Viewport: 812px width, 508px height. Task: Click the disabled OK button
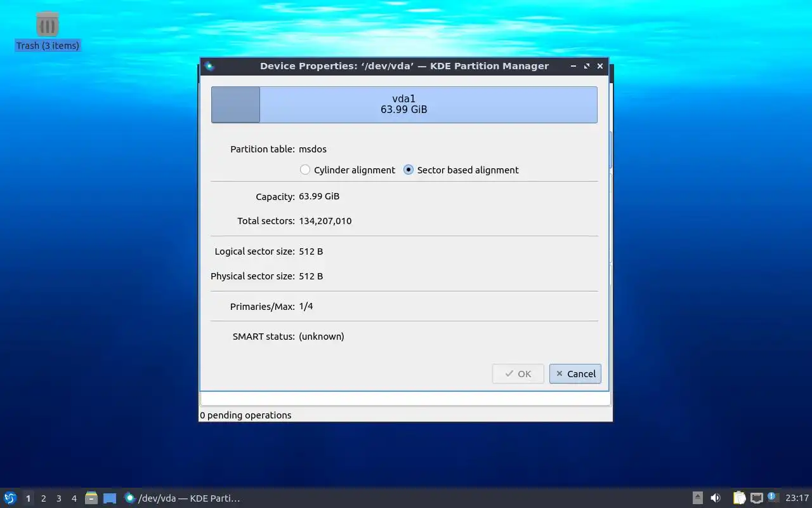518,374
